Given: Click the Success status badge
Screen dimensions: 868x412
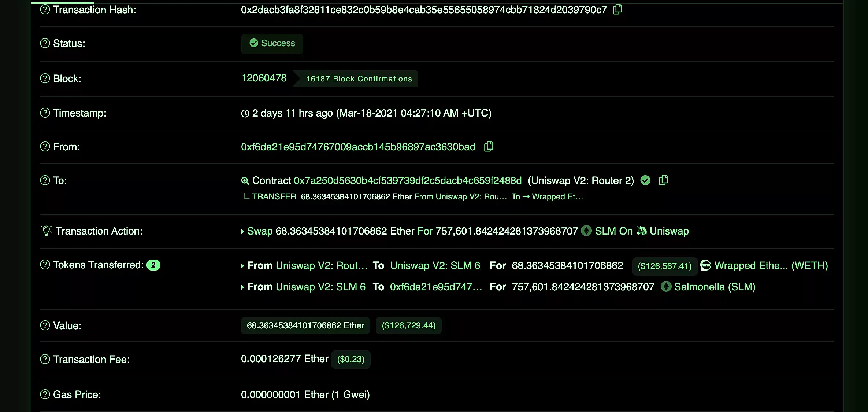Looking at the screenshot, I should [272, 44].
